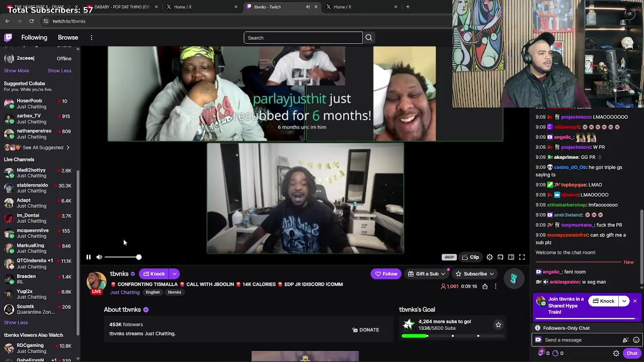The image size is (644, 362).
Task: Reload the page in the browser
Action: pyautogui.click(x=31, y=21)
